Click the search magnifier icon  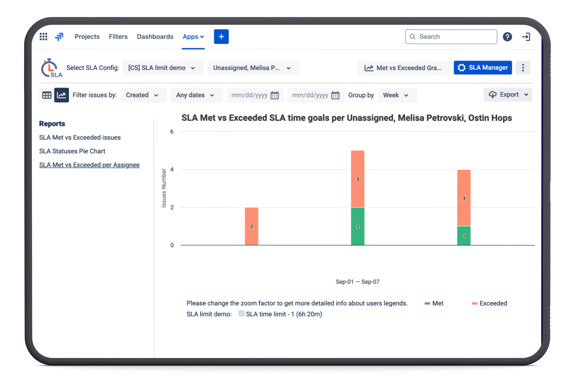coord(413,37)
